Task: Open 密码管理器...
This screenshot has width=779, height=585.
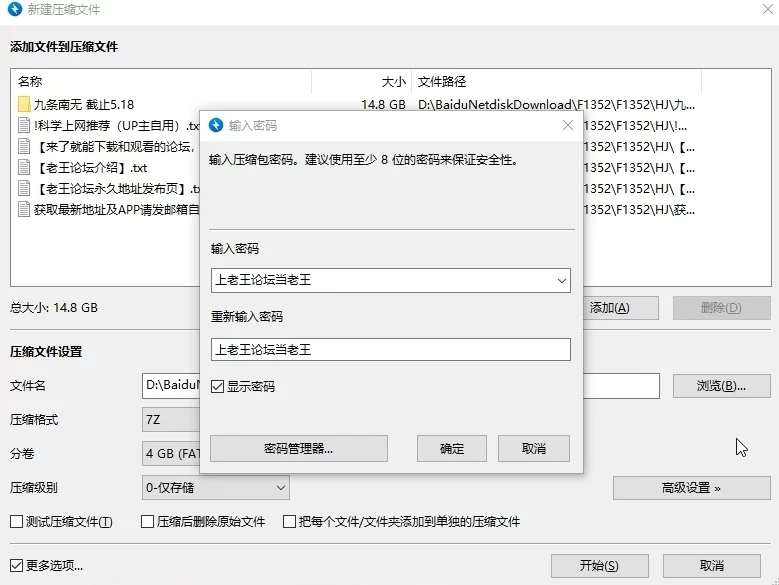Action: pyautogui.click(x=299, y=449)
